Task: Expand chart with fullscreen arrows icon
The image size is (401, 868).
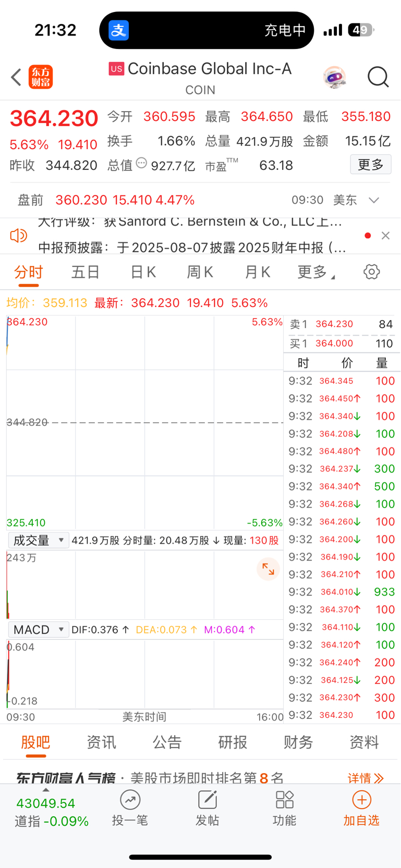Action: (x=268, y=569)
